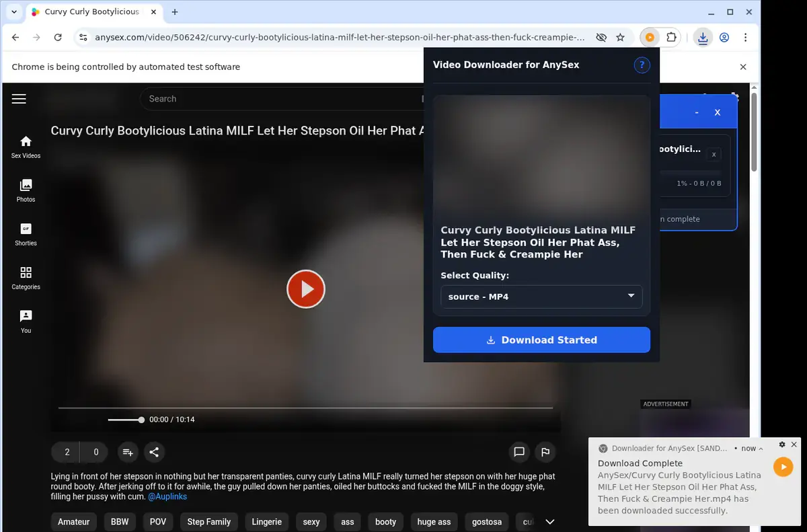Click the orange play icon in the notification
Screen dimensions: 807x532
tap(783, 467)
